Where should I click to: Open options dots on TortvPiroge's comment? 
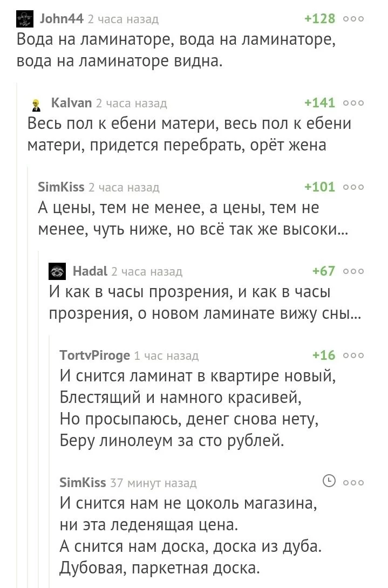tap(354, 355)
